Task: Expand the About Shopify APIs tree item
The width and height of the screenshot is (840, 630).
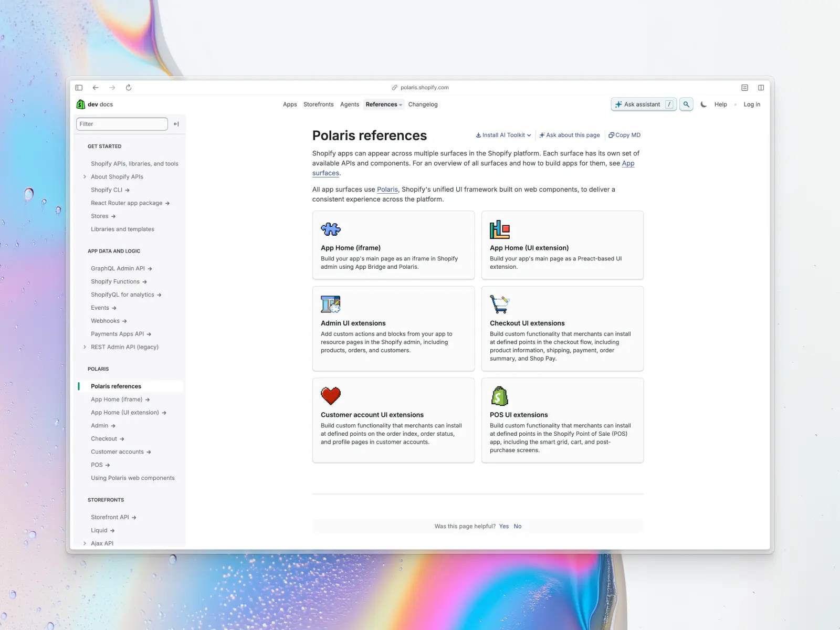Action: coord(85,177)
